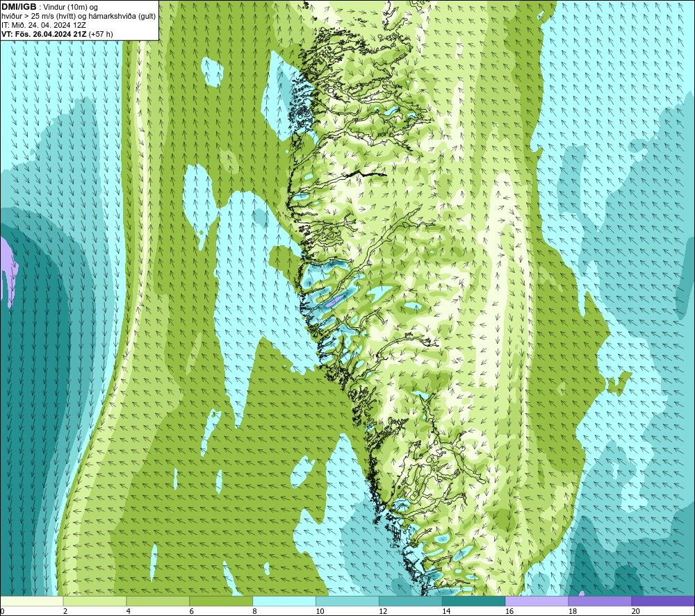Image resolution: width=695 pixels, height=616 pixels.
Task: Click the scale label '18'
Action: [572, 611]
